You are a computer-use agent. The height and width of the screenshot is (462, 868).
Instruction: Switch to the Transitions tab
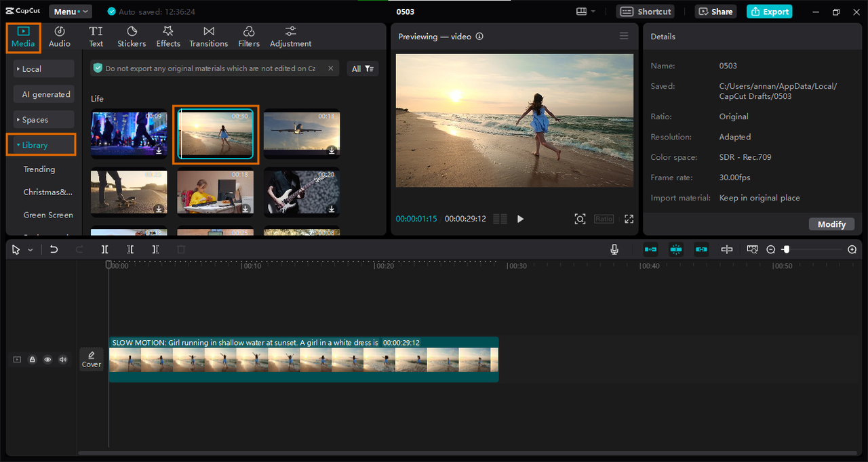tap(208, 37)
